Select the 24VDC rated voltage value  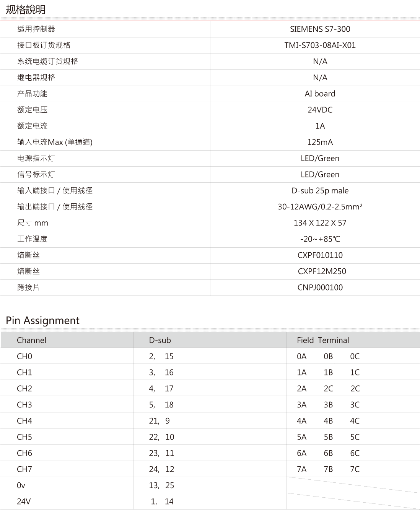[320, 110]
